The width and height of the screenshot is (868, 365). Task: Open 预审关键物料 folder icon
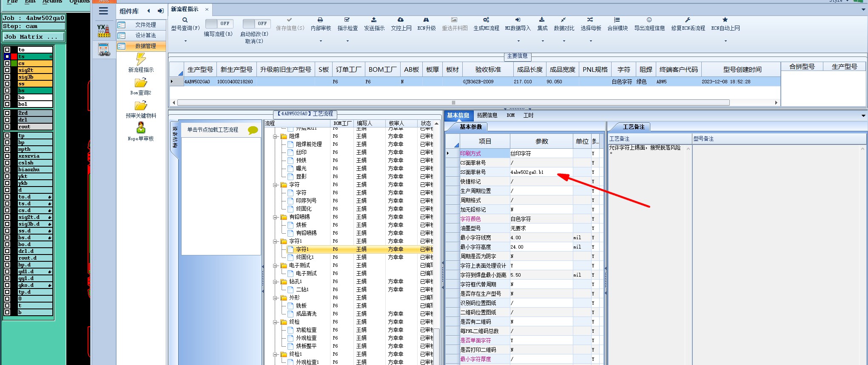click(141, 105)
